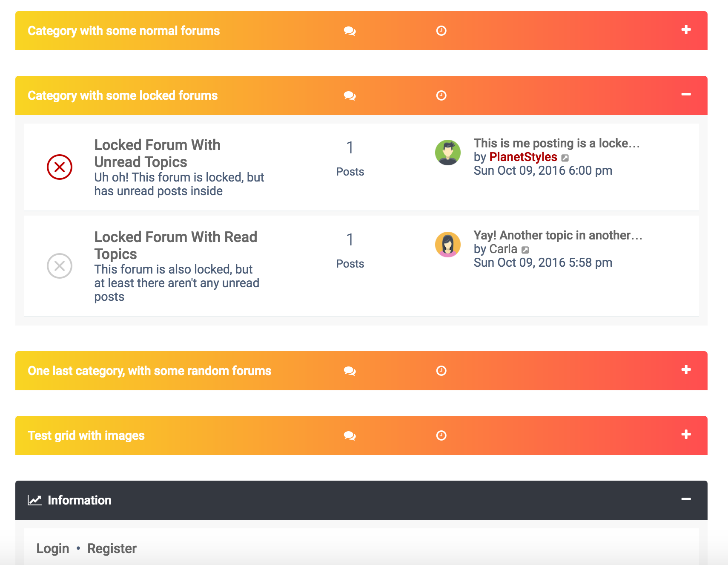
Task: Open latest post icon next to PlanetStyles
Action: [x=565, y=158]
